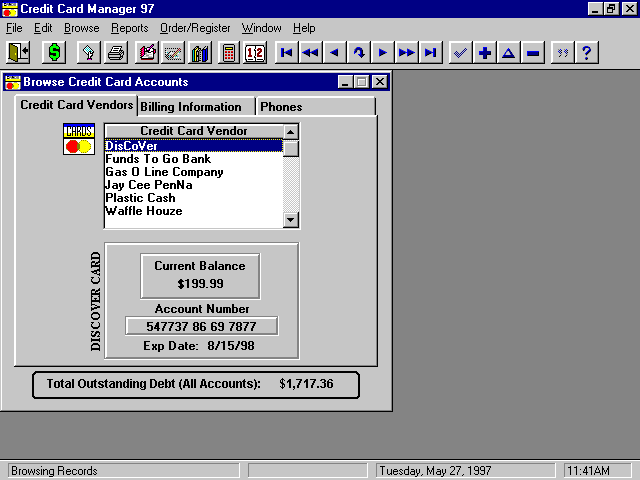Image resolution: width=640 pixels, height=480 pixels.
Task: Jump to the last record
Action: click(x=430, y=53)
